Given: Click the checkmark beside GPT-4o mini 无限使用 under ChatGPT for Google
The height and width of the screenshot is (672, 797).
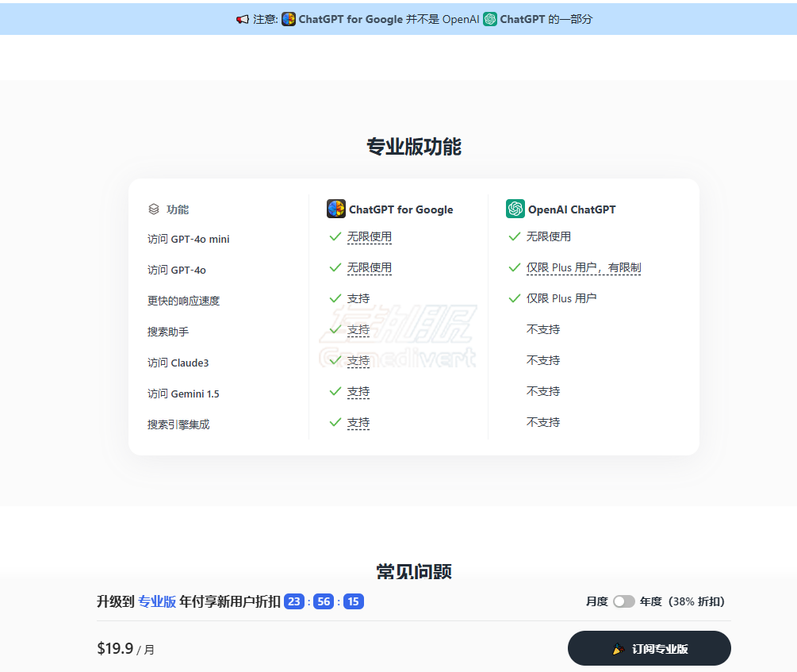Looking at the screenshot, I should 335,236.
